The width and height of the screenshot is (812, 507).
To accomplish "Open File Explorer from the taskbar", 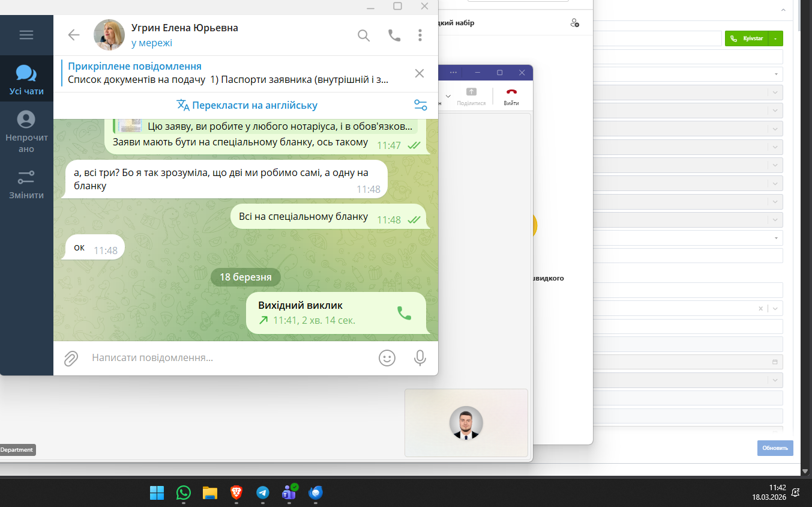I will (210, 493).
